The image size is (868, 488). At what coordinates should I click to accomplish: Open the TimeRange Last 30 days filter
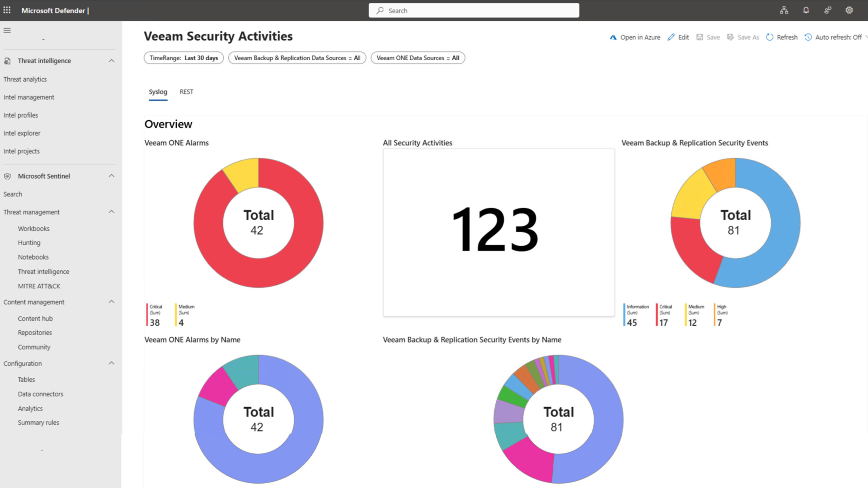183,58
